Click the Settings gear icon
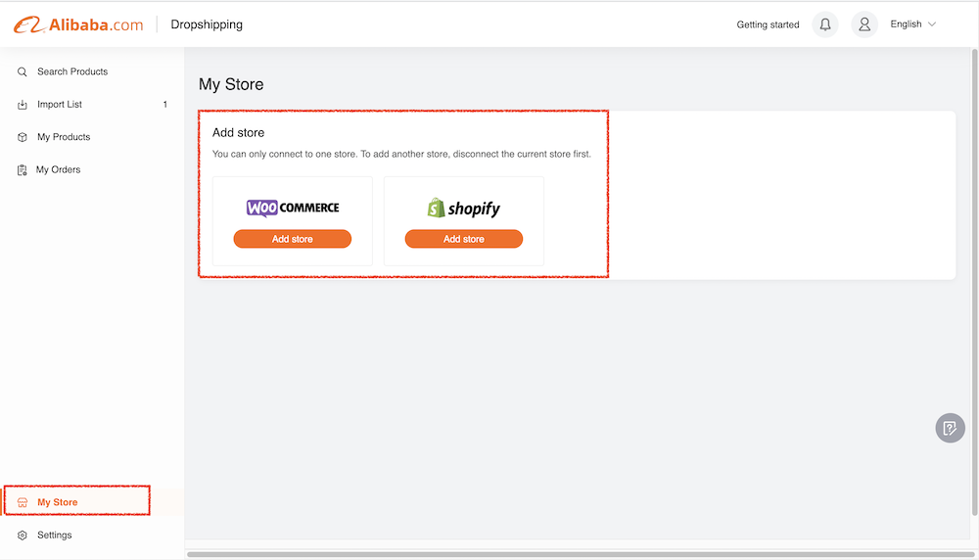The height and width of the screenshot is (560, 979). [x=22, y=535]
